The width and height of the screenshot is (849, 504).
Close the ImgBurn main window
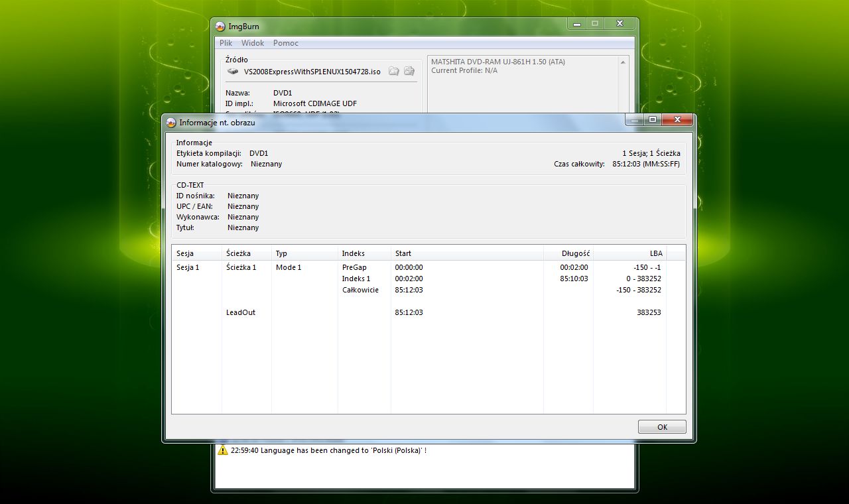(620, 24)
